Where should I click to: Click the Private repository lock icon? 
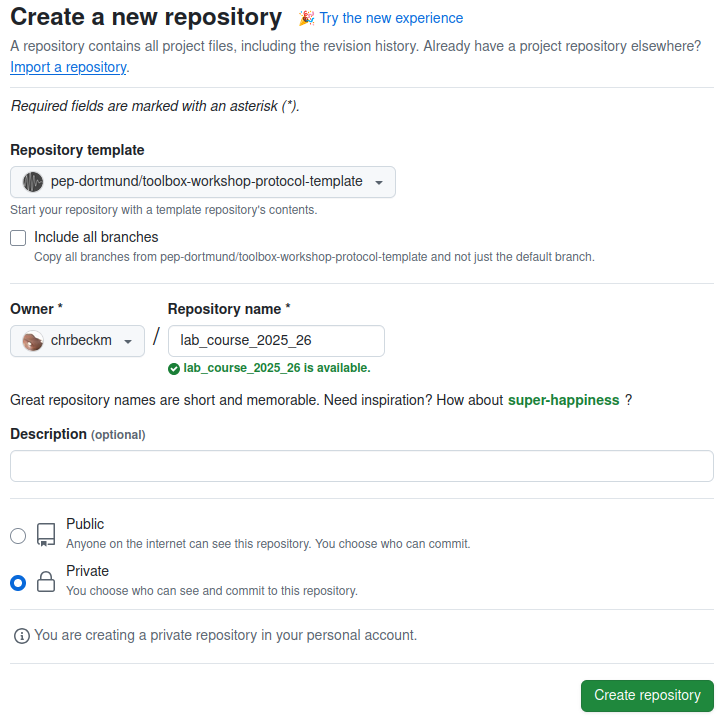pos(46,581)
